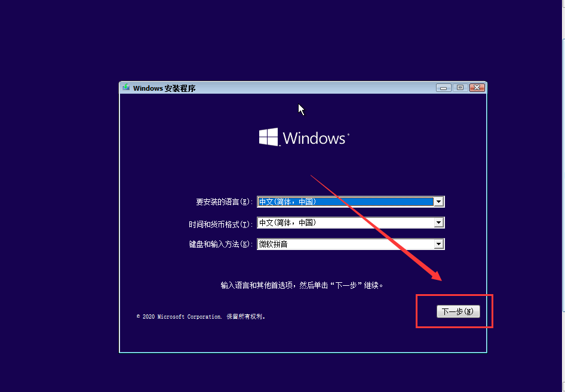
Task: Close the Windows 安装程序 window
Action: point(477,88)
